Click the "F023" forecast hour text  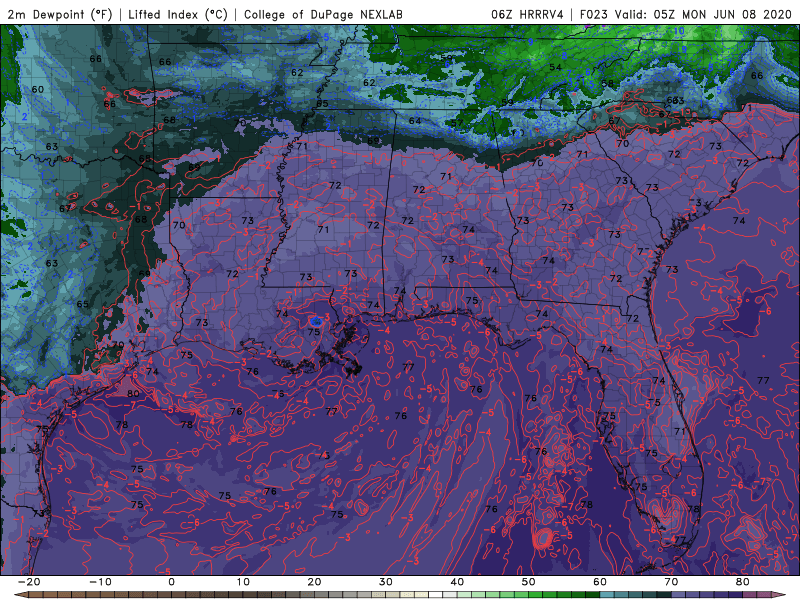pyautogui.click(x=594, y=14)
